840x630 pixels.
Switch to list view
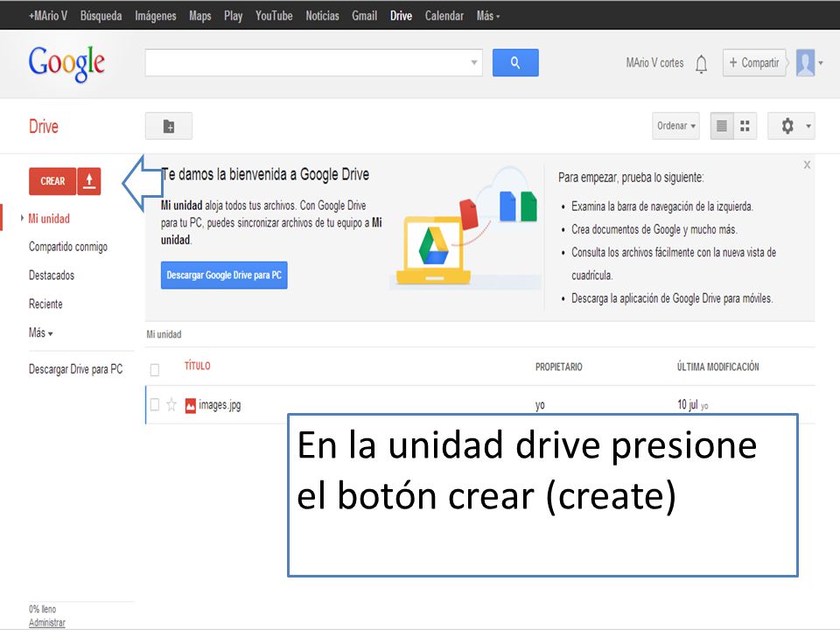pos(722,126)
